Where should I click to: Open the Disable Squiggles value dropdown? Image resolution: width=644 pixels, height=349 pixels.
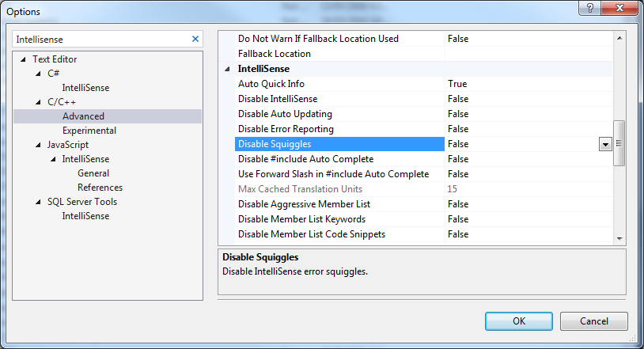605,144
